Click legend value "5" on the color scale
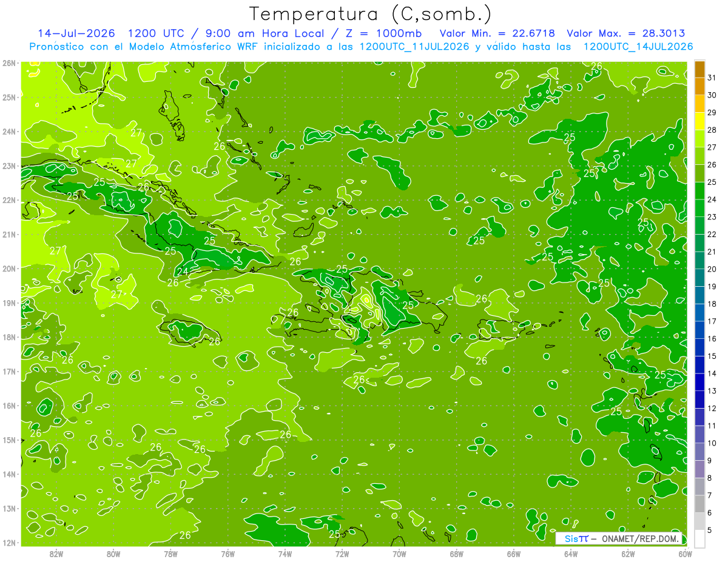The height and width of the screenshot is (562, 728). 710,530
